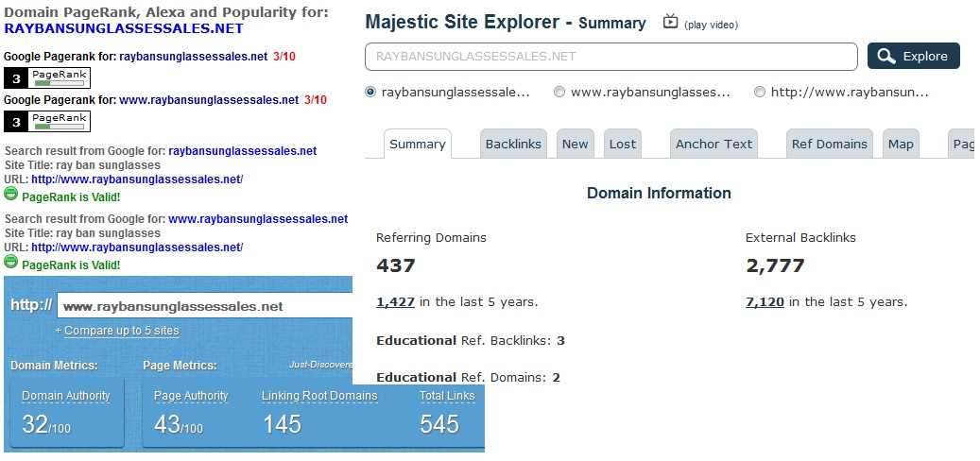The height and width of the screenshot is (461, 980).
Task: Click the Referring Domains label
Action: click(431, 237)
